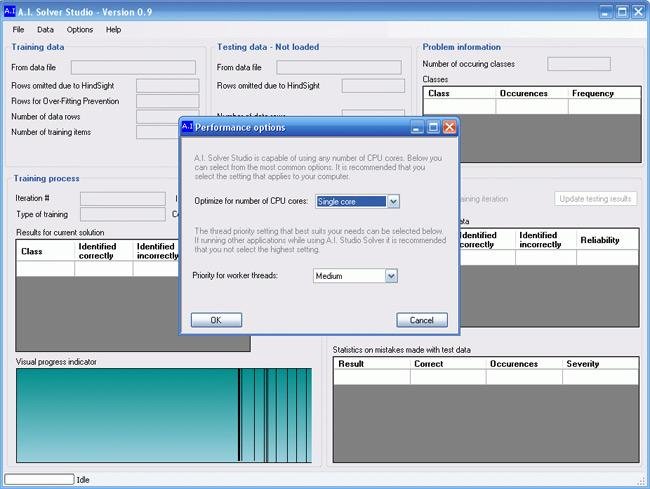
Task: Open the File menu
Action: [x=18, y=29]
